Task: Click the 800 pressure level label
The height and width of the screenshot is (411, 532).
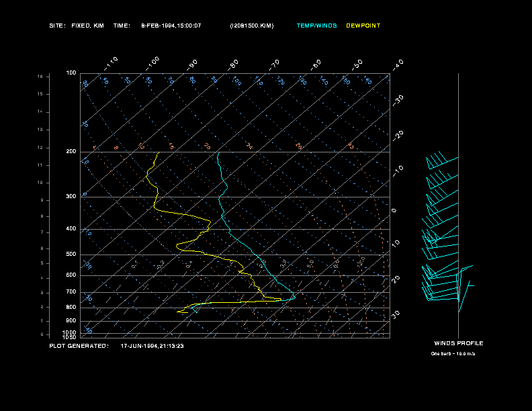Action: (71, 307)
